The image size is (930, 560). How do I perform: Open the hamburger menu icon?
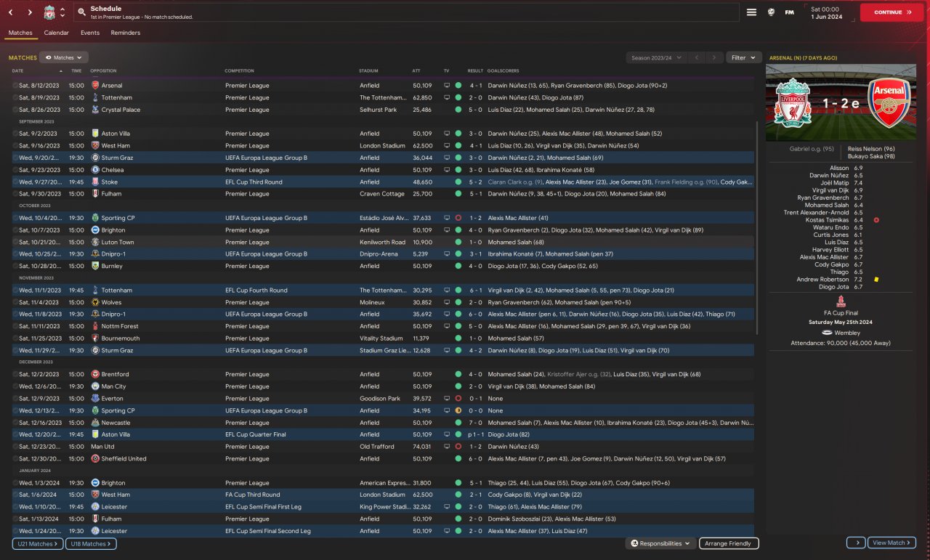pos(751,12)
